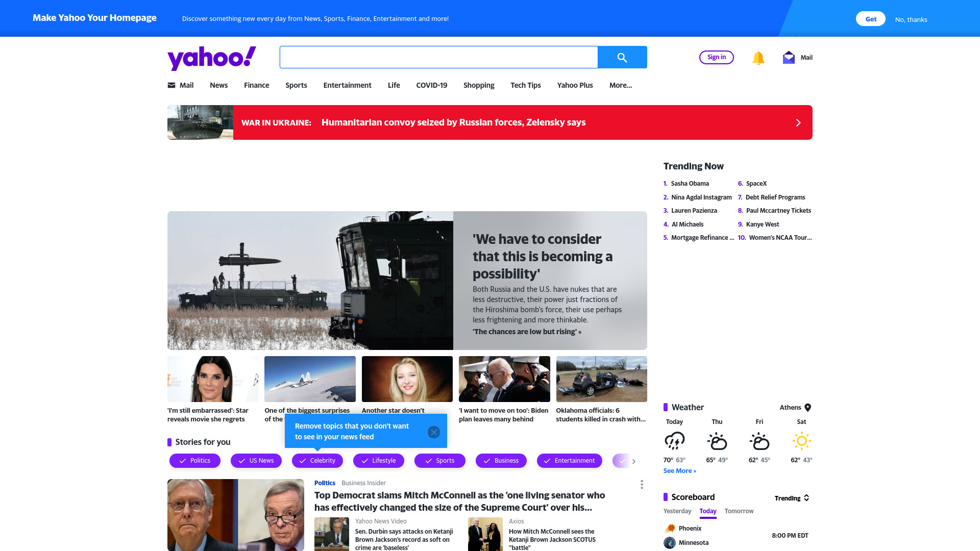Click the Ukraine humanitarian convoy headline
Viewport: 980px width, 551px height.
(x=453, y=122)
